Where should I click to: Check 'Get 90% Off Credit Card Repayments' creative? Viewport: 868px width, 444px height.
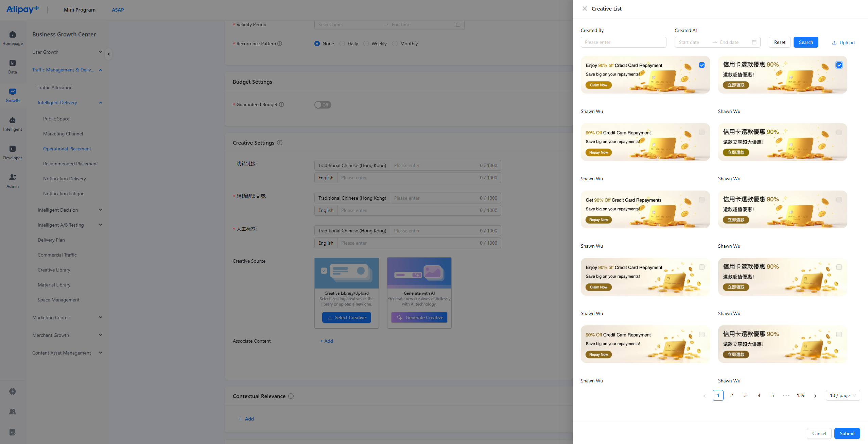pyautogui.click(x=702, y=200)
